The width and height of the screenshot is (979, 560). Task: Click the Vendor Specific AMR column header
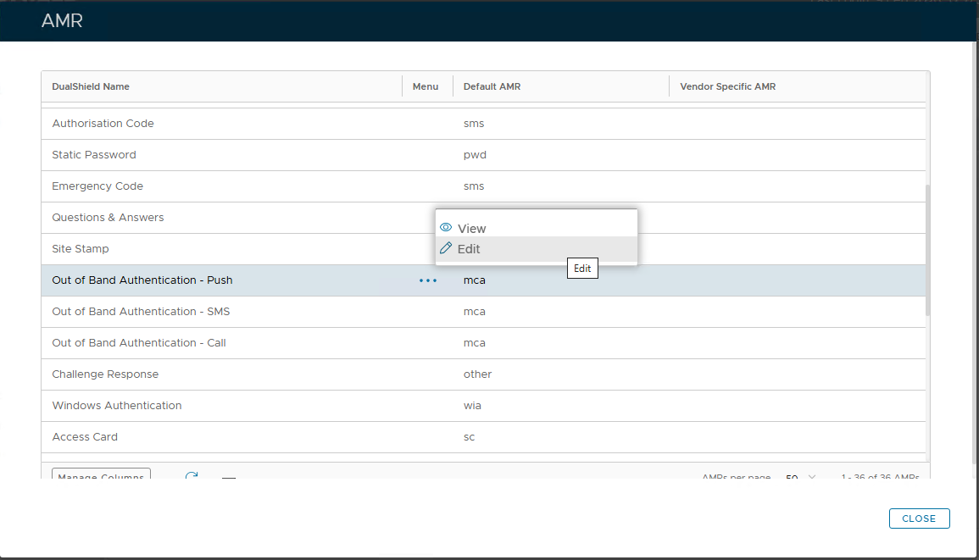(727, 86)
